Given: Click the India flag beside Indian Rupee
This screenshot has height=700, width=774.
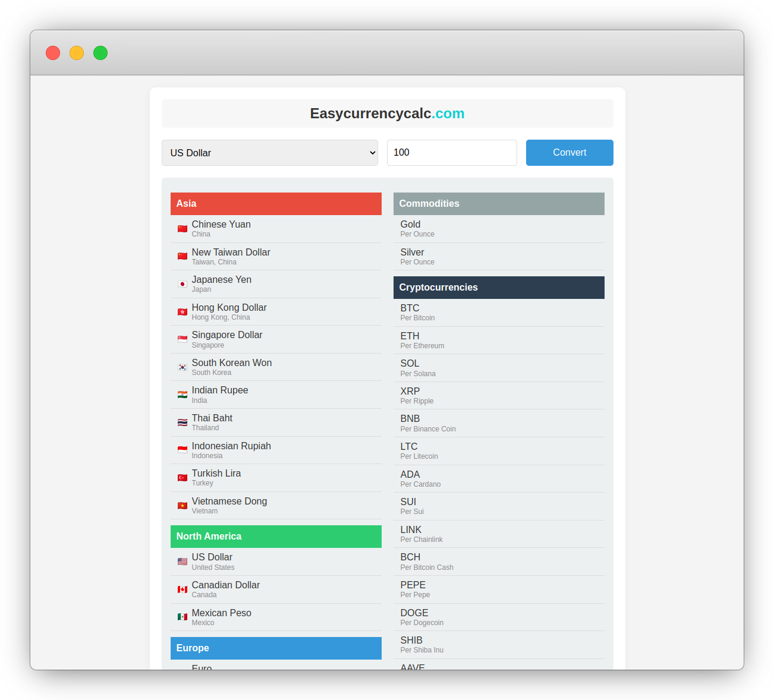Looking at the screenshot, I should click(183, 395).
